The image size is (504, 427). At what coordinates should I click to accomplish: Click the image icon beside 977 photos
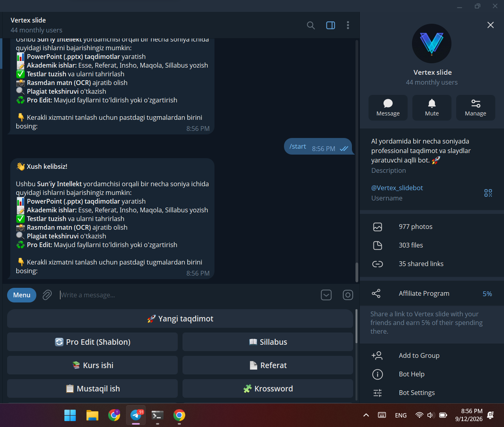pos(378,227)
